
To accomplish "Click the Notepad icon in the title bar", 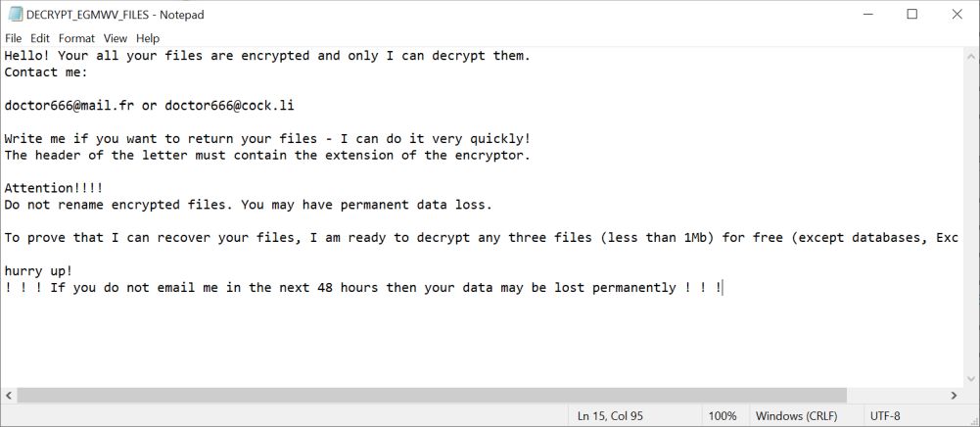I will pos(15,15).
